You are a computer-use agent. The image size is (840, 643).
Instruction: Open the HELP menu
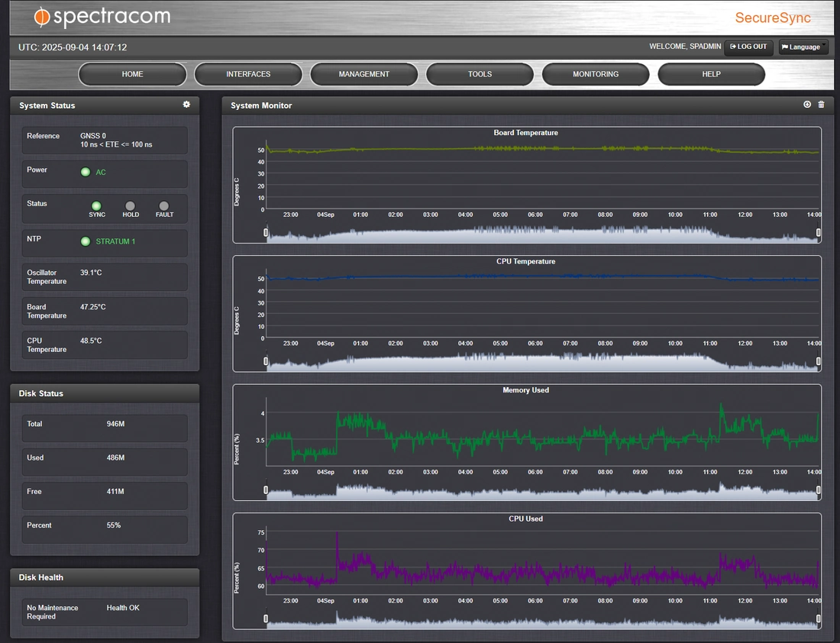pyautogui.click(x=712, y=74)
